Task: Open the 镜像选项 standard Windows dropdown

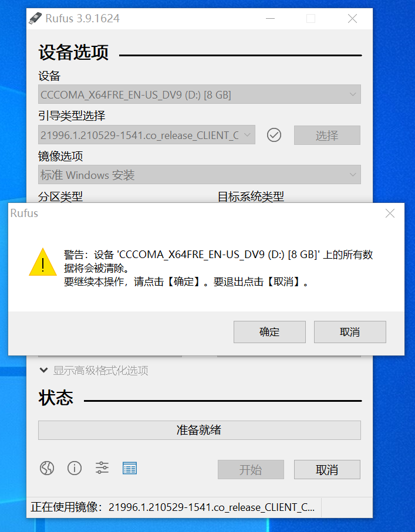Action: pyautogui.click(x=200, y=175)
